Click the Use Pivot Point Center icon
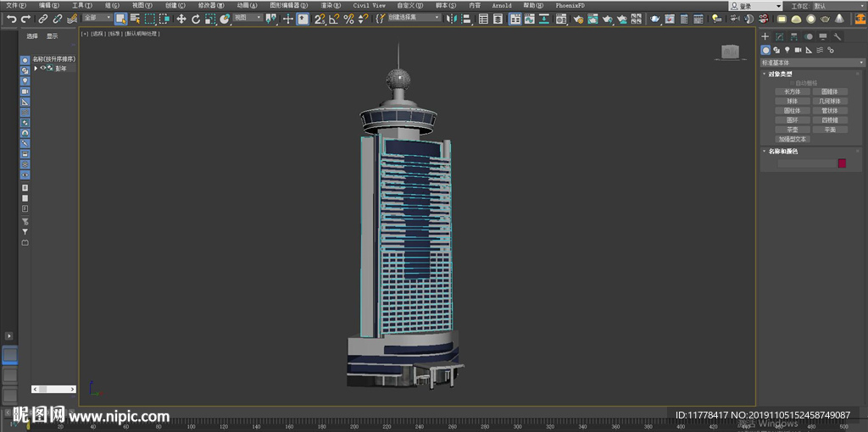Viewport: 868px width, 432px height. tap(270, 19)
